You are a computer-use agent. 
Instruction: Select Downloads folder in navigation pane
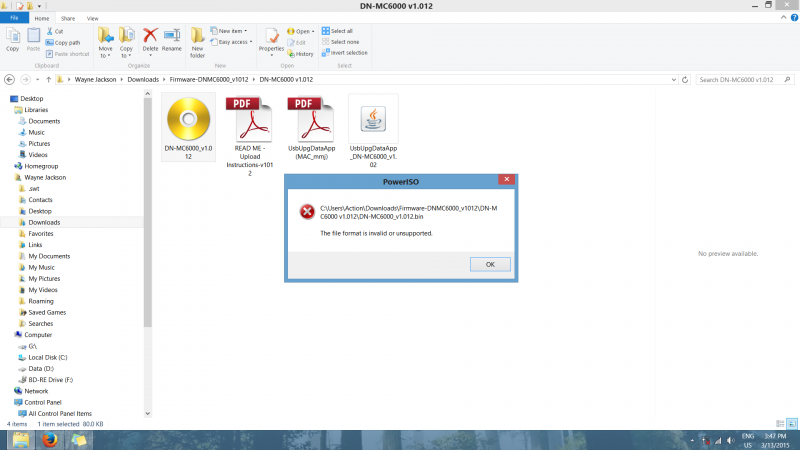[x=39, y=222]
